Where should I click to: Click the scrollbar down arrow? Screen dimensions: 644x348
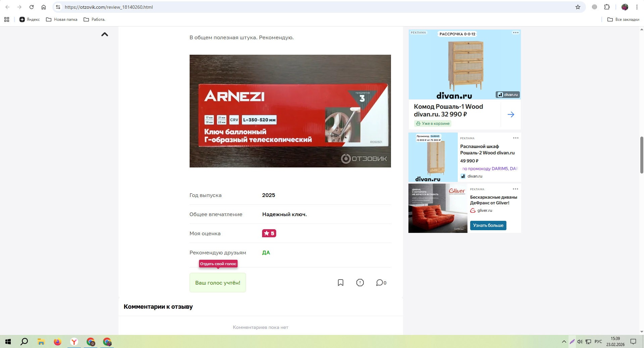pyautogui.click(x=642, y=332)
